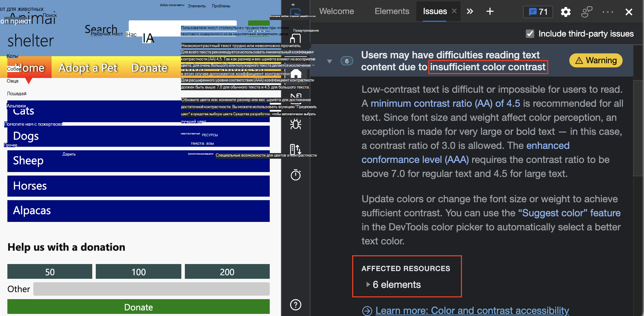Open the Adopt a Pet navigation item

coord(88,68)
